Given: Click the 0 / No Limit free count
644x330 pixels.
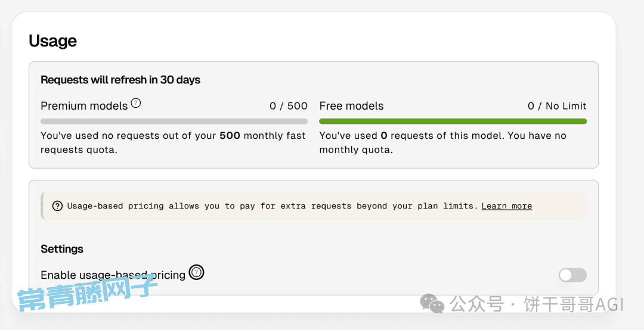Looking at the screenshot, I should click(557, 106).
